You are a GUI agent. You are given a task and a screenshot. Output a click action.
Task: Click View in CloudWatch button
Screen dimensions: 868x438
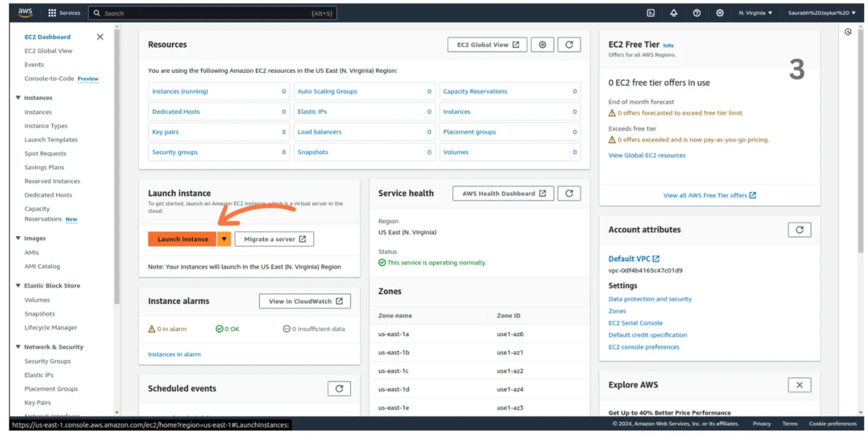(305, 301)
